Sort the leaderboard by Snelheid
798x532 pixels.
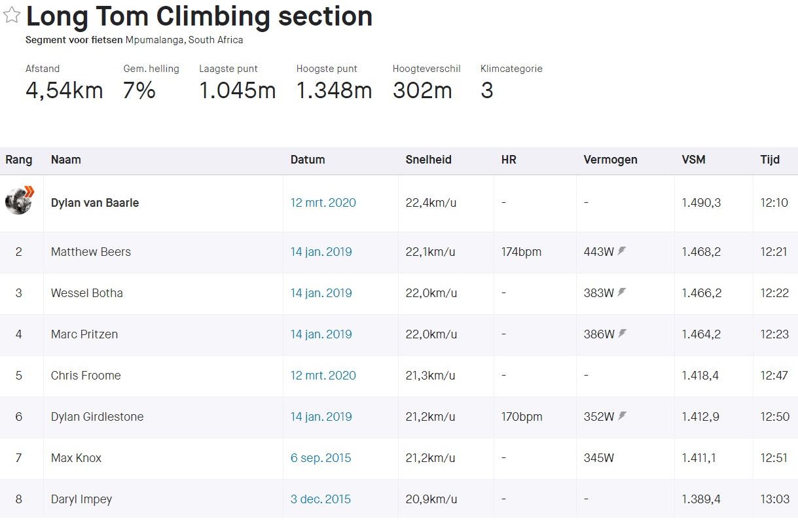tap(428, 160)
